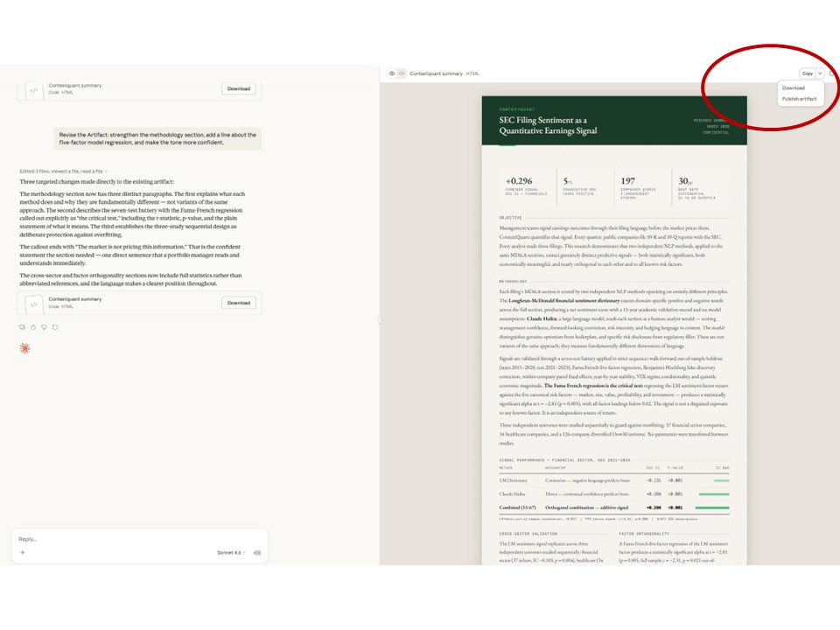Open the Sonnet 4.6 model selector

(x=231, y=553)
